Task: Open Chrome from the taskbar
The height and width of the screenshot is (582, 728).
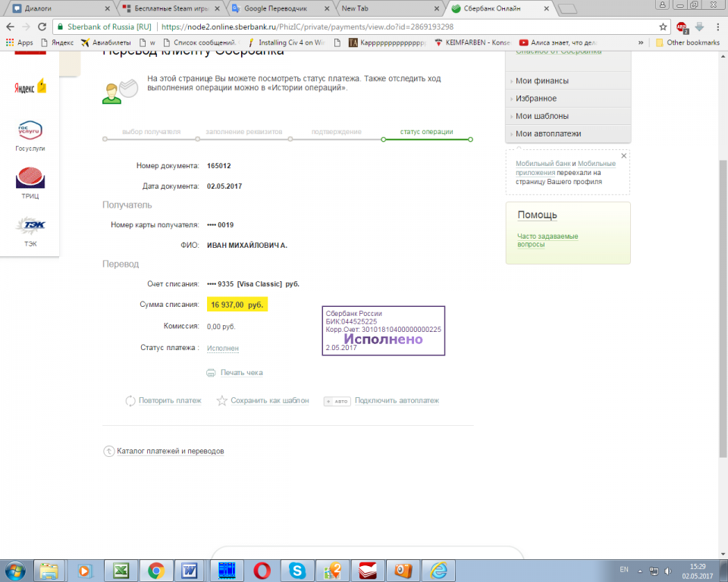Action: click(156, 571)
